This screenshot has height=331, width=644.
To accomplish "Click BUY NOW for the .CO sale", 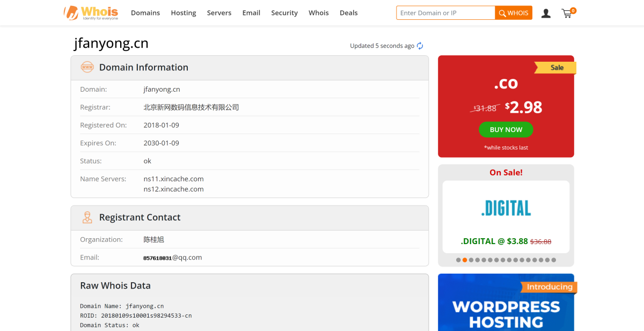I will click(506, 129).
